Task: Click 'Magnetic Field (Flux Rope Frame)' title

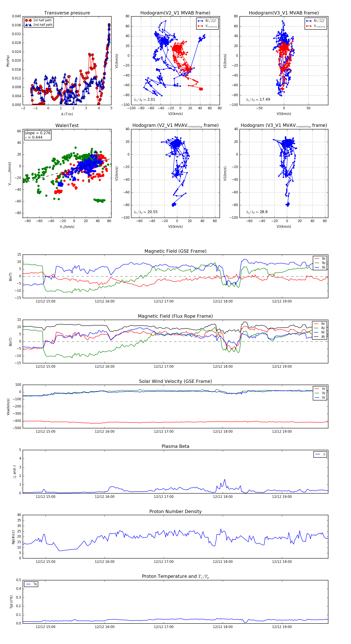Action: coord(175,316)
